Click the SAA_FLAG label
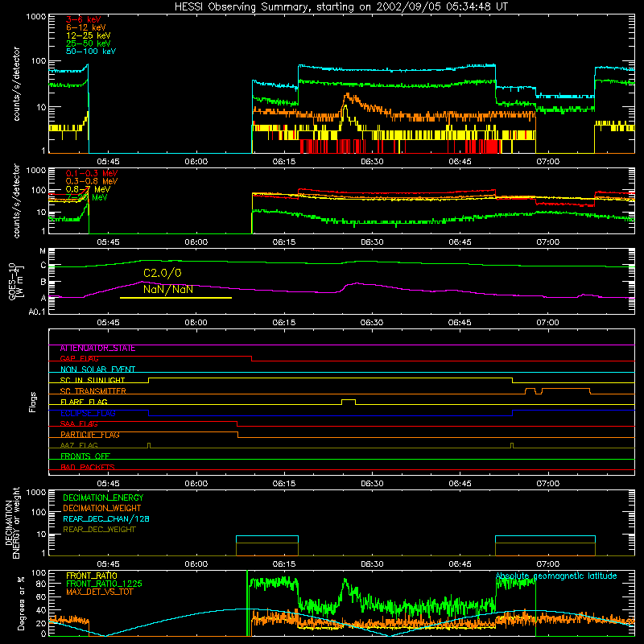 click(79, 424)
